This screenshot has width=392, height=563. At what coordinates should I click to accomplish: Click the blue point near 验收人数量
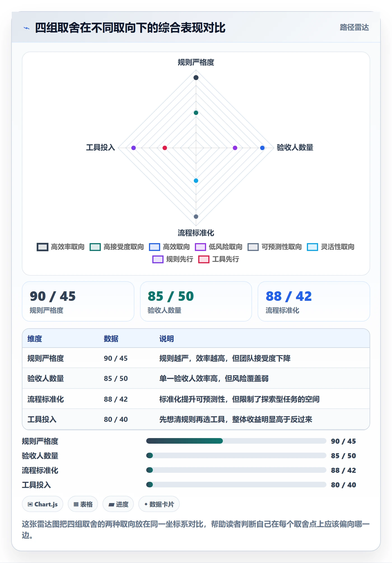click(x=262, y=148)
